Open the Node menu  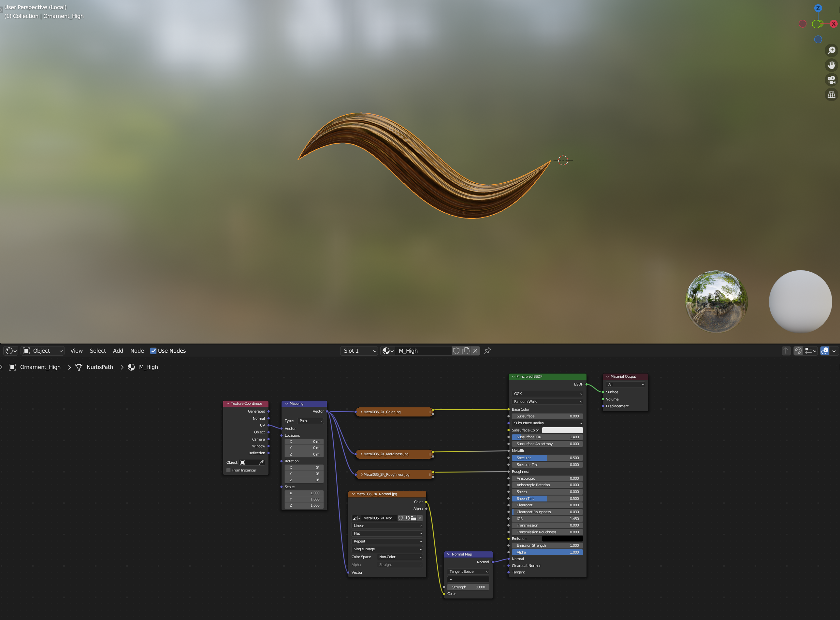tap(137, 350)
